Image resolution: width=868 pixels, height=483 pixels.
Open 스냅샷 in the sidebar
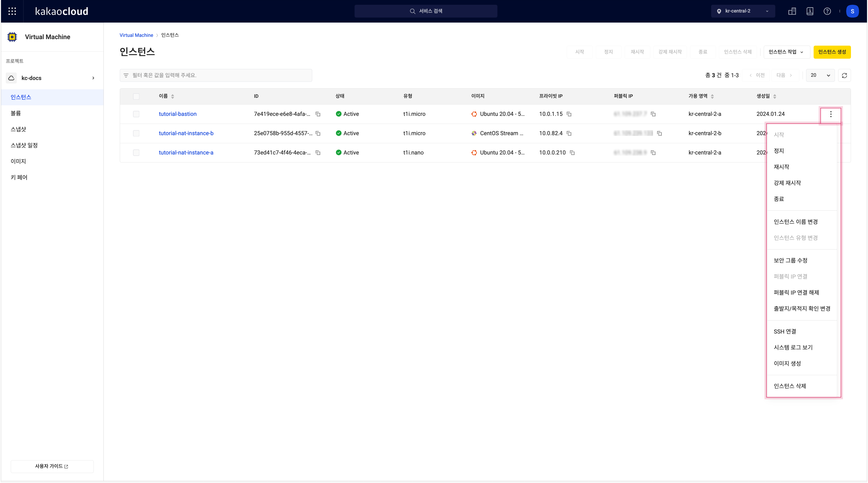[52, 129]
